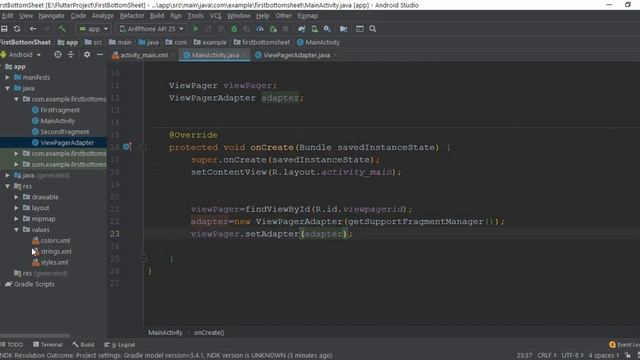Click the Sync/Reload from disk icon
The width and height of the screenshot is (640, 360).
click(x=17, y=29)
